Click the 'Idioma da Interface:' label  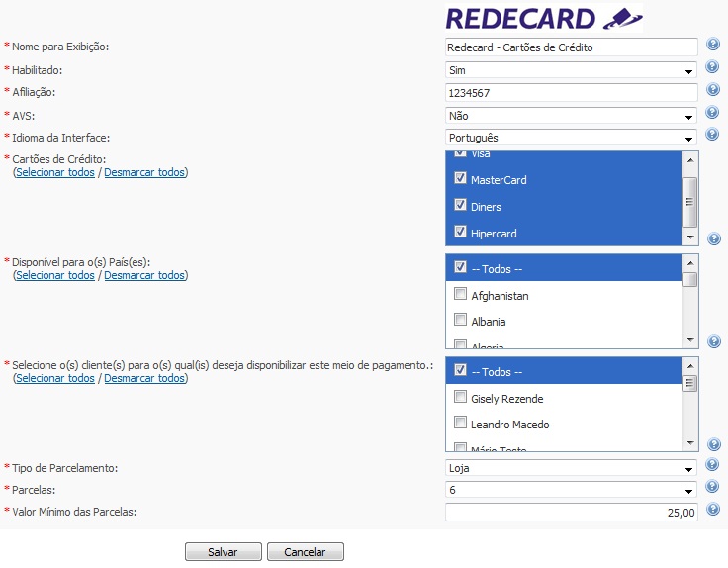[x=60, y=138]
